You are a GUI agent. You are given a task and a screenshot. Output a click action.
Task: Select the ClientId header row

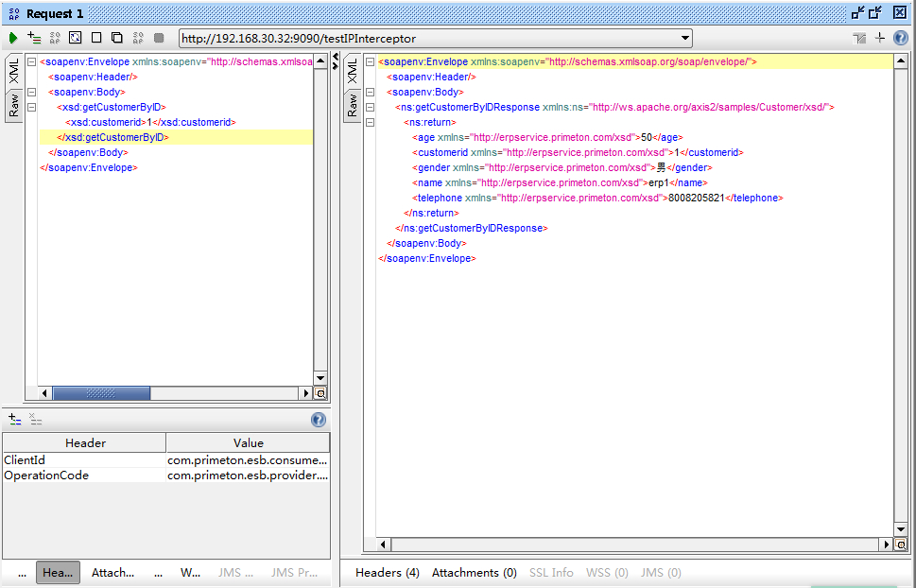[83, 460]
